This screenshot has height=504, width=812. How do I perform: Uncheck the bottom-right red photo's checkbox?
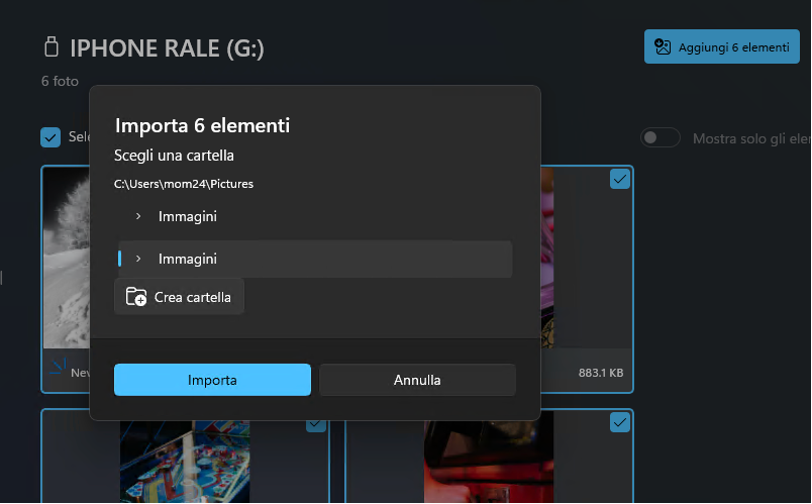(620, 423)
